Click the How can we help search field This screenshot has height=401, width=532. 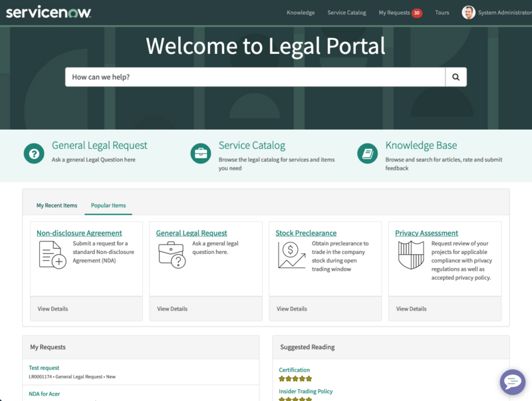click(x=255, y=77)
